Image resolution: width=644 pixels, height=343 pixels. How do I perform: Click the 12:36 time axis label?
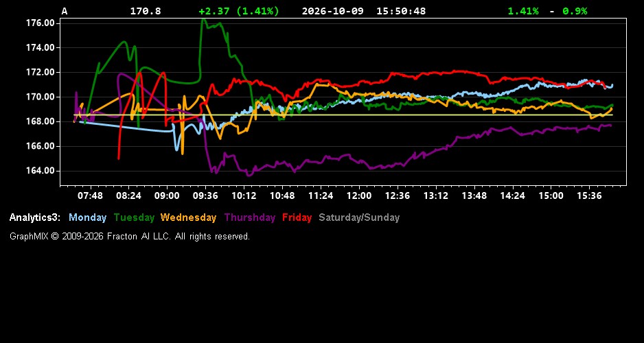pyautogui.click(x=397, y=196)
